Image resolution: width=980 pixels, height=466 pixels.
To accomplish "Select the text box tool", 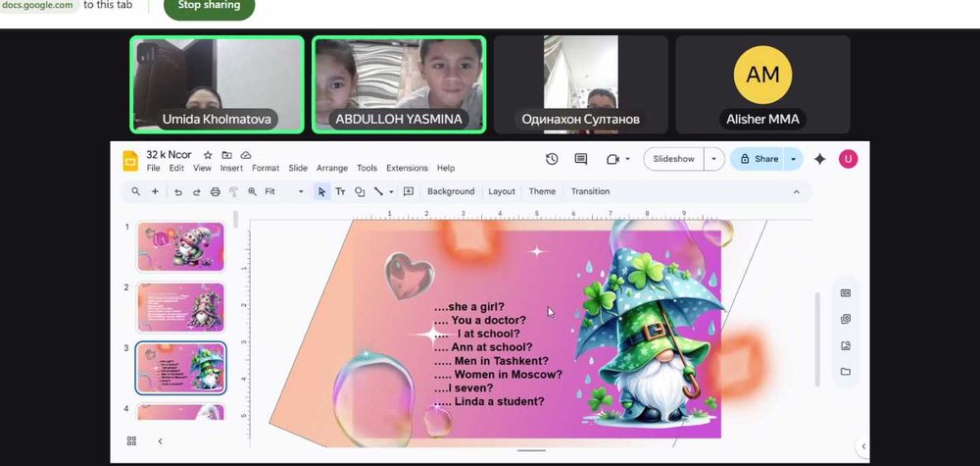I will [341, 191].
